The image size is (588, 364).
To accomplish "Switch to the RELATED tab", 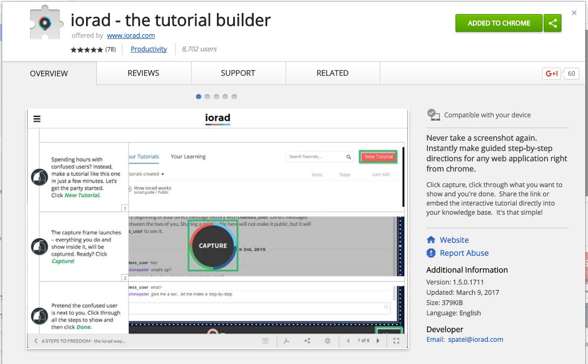I will tap(333, 73).
